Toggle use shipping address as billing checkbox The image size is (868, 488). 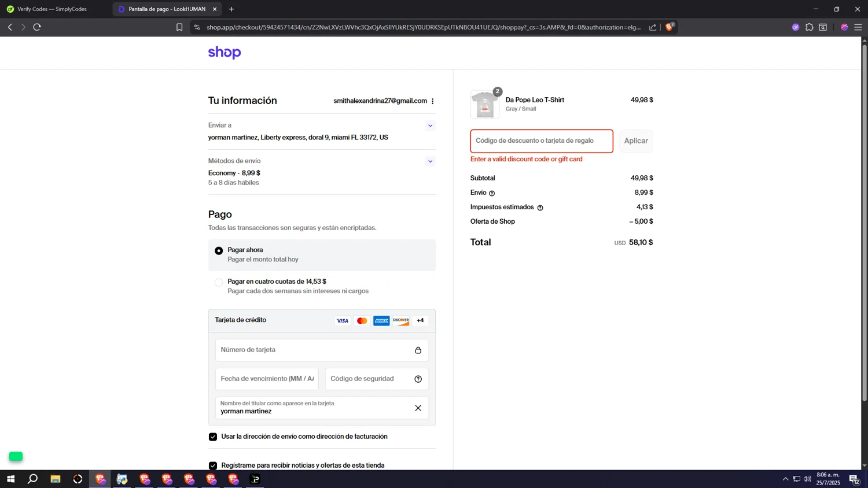coord(213,437)
